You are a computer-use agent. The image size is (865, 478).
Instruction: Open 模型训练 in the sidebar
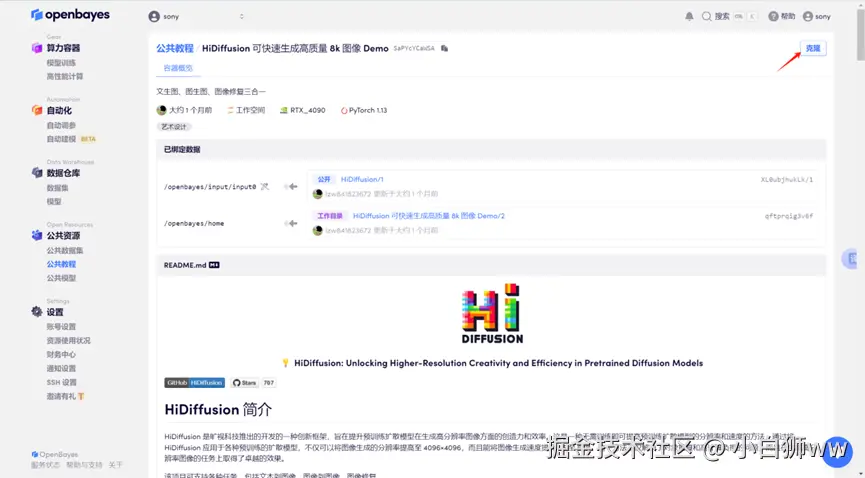click(x=61, y=63)
